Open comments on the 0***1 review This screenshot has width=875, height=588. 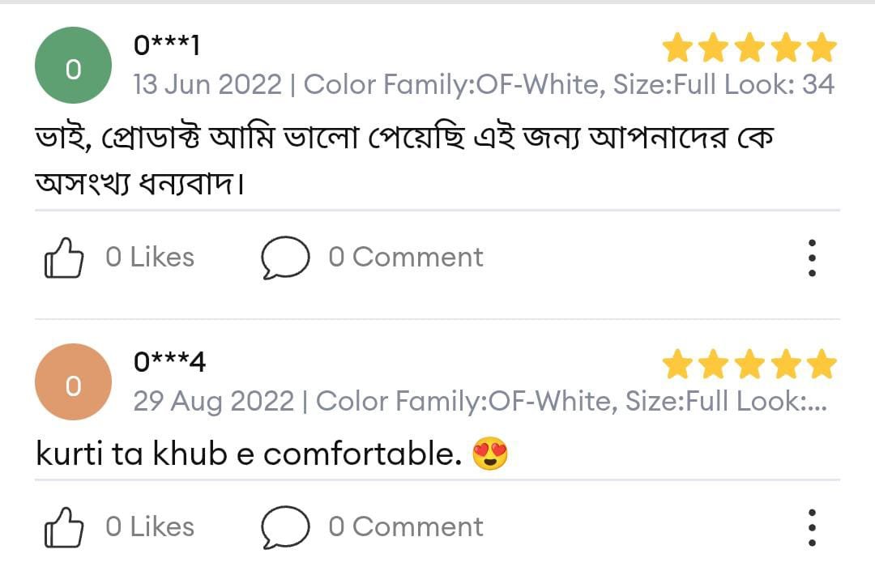click(x=285, y=258)
